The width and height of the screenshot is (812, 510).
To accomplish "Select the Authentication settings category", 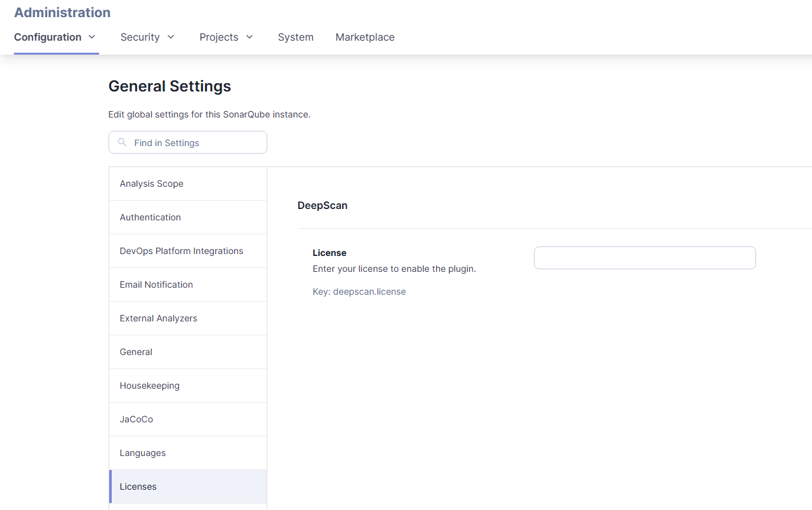I will point(188,217).
